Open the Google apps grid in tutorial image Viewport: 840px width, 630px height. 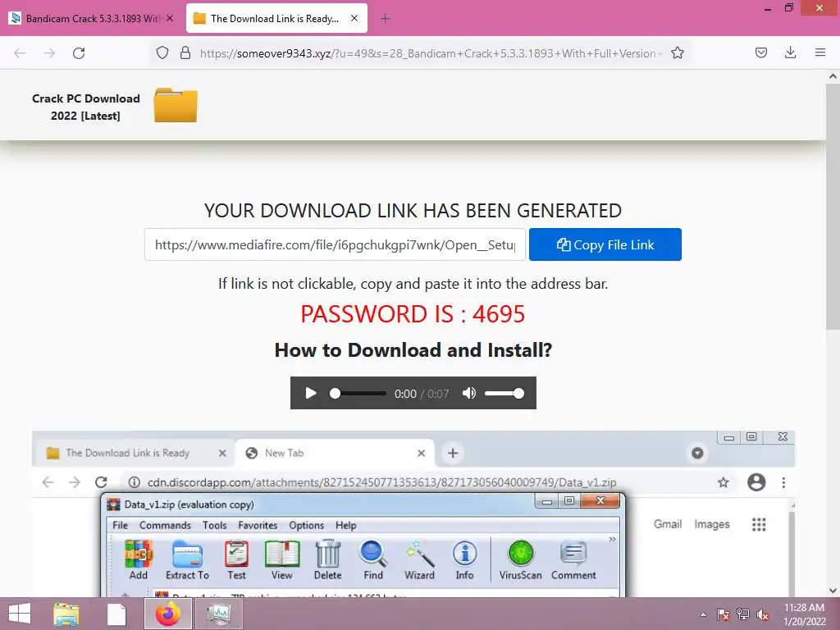[x=759, y=524]
